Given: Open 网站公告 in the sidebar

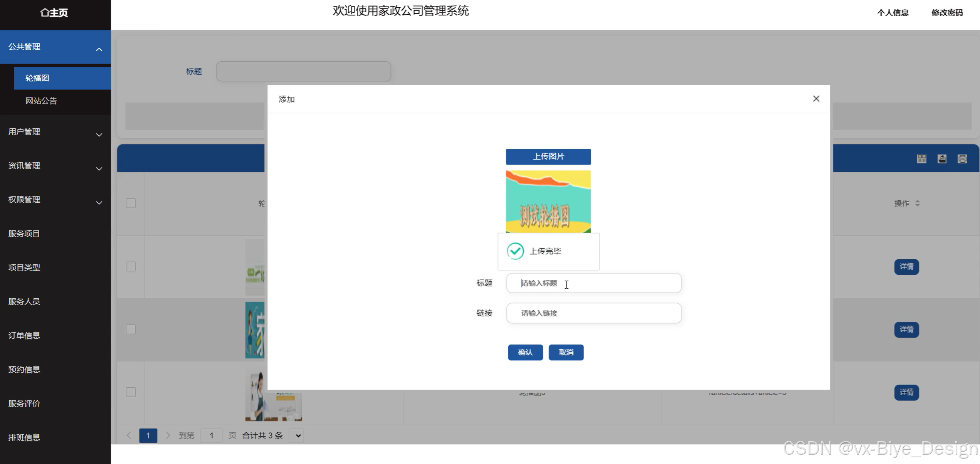Looking at the screenshot, I should point(41,101).
